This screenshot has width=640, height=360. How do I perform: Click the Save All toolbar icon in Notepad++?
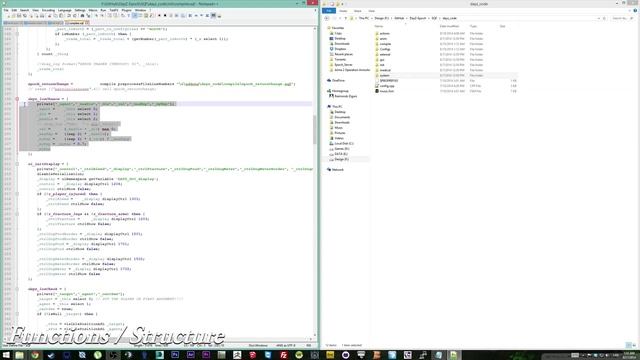point(25,16)
